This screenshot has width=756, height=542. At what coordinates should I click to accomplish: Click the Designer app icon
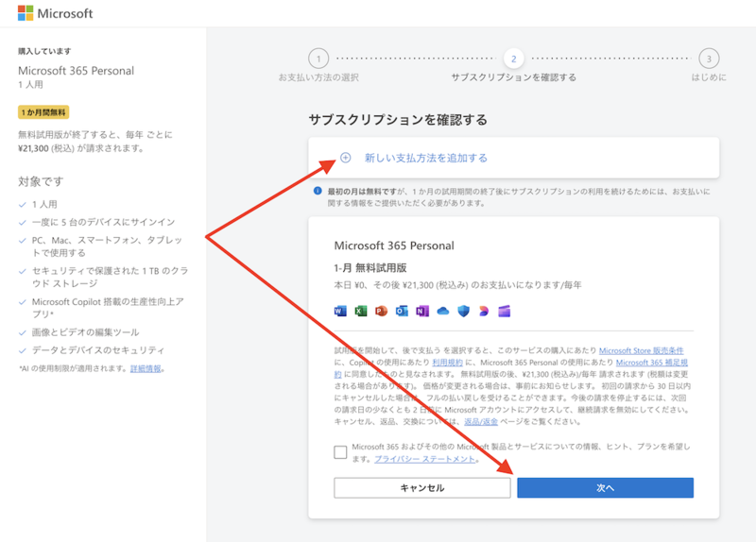point(484,312)
